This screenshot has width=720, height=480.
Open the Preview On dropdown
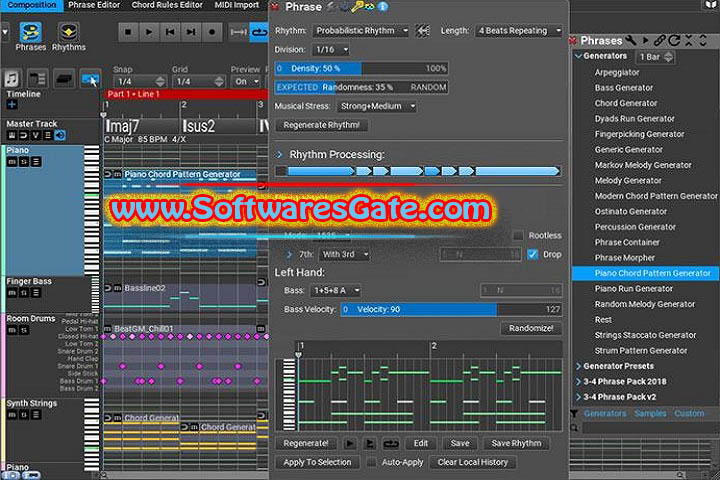coord(247,81)
